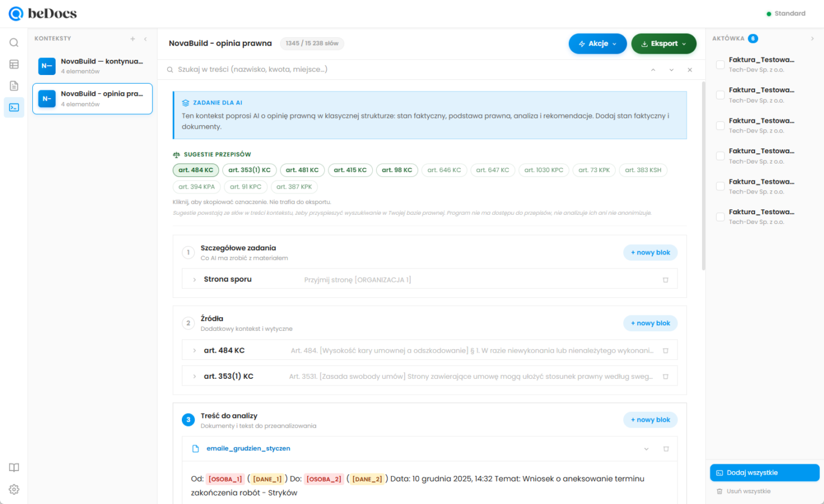Screen dimensions: 824x504
Task: Click the Standard plan status indicator
Action: 786,13
